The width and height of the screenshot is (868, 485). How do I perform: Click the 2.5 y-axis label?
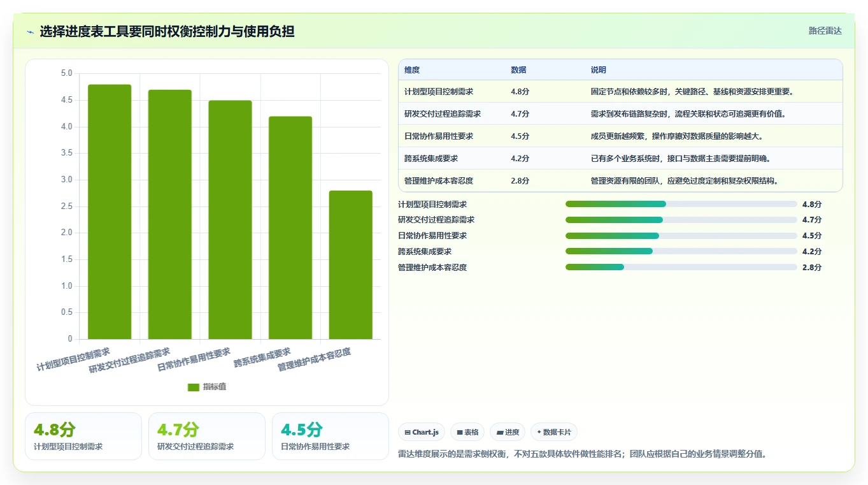pyautogui.click(x=67, y=206)
